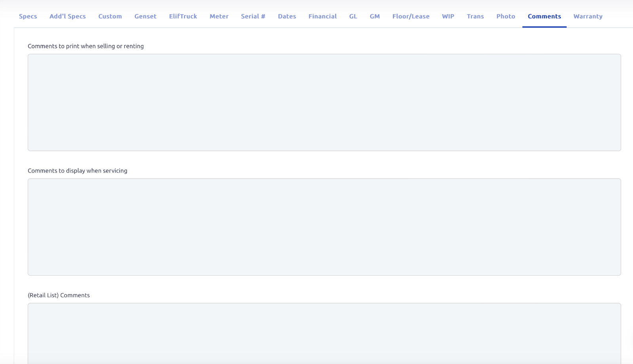Switch to the Specs tab
Image resolution: width=633 pixels, height=364 pixels.
(x=28, y=16)
